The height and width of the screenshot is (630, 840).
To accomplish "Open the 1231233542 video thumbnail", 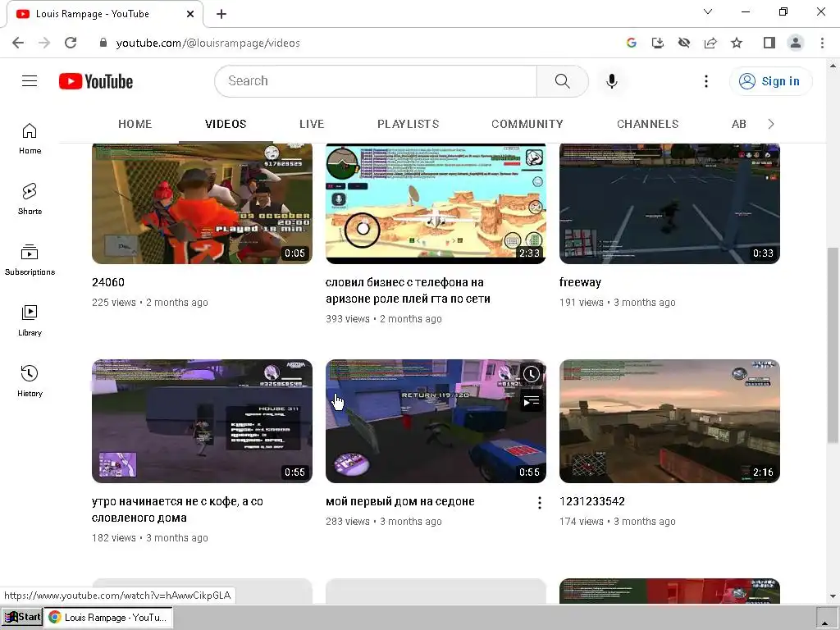I will click(x=669, y=421).
